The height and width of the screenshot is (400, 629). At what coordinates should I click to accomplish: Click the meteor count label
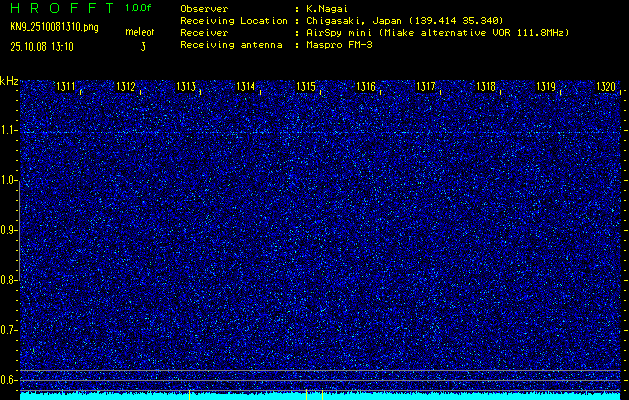click(x=139, y=33)
